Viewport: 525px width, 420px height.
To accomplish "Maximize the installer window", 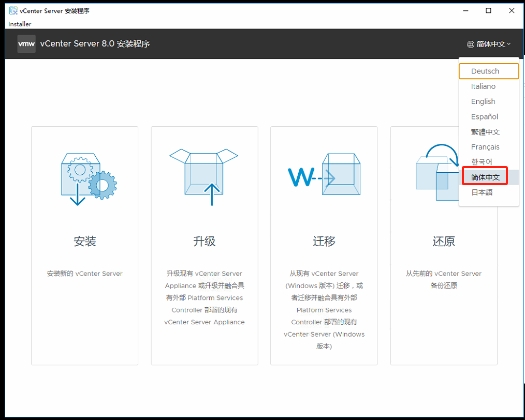I will (489, 11).
